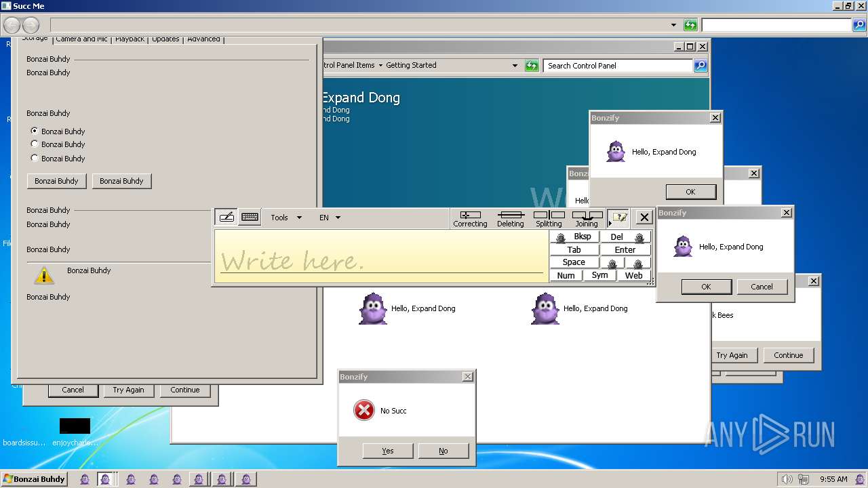Click the Bonzai Buhdy Start button
The image size is (868, 488).
tap(34, 479)
